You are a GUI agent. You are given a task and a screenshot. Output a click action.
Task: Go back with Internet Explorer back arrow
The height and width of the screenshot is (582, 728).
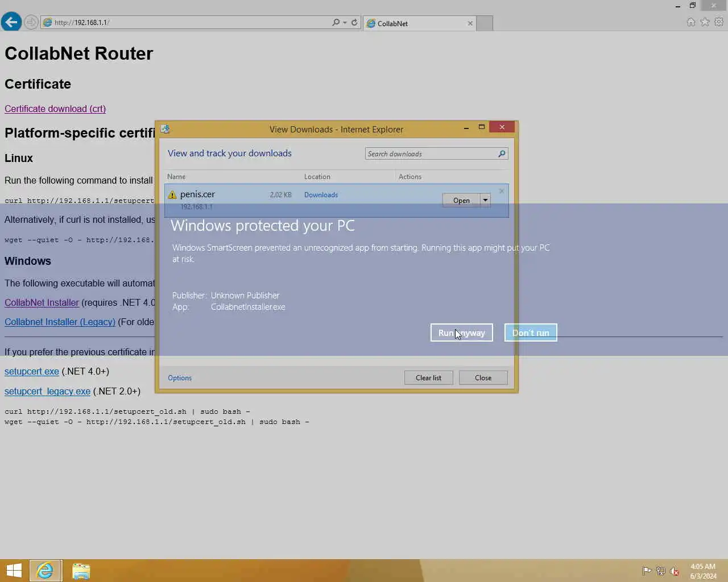point(11,22)
